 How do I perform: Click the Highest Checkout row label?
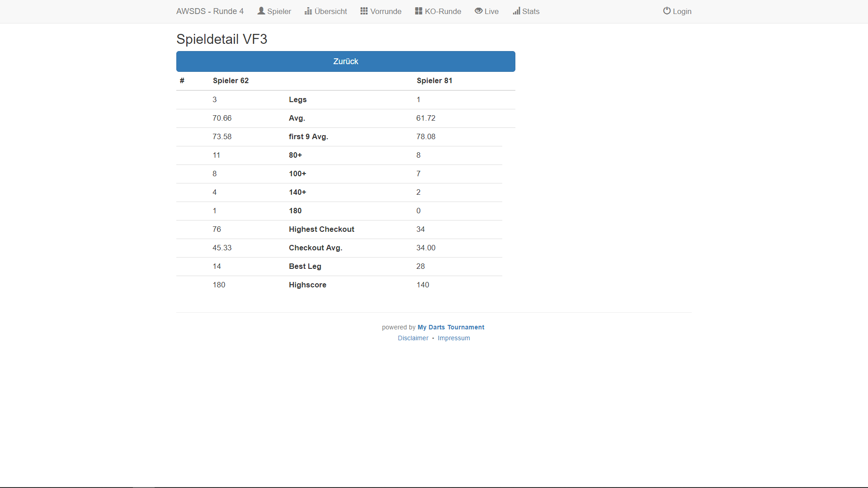click(321, 229)
